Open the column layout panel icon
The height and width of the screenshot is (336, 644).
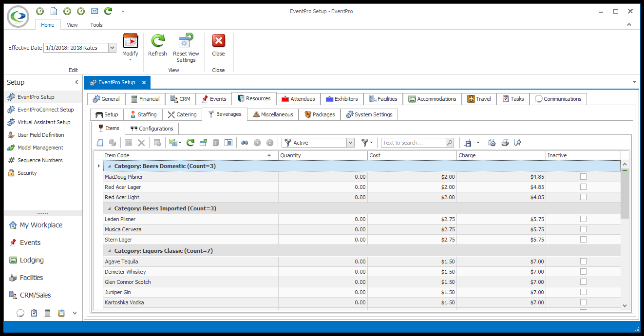[228, 143]
